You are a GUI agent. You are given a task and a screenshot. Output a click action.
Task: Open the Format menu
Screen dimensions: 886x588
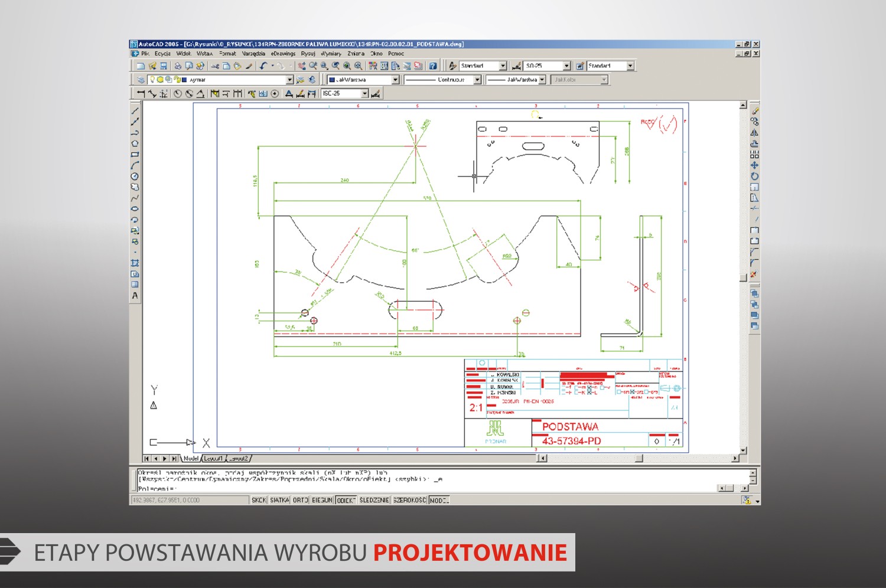coord(227,53)
